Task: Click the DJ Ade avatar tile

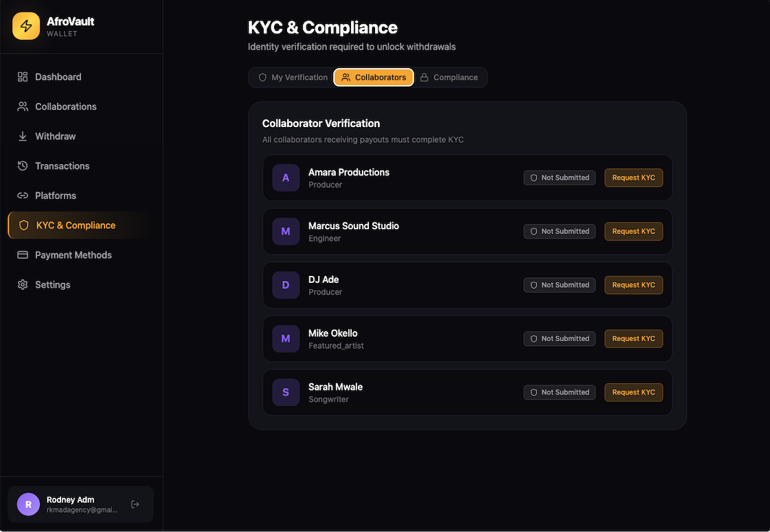Action: pyautogui.click(x=286, y=285)
